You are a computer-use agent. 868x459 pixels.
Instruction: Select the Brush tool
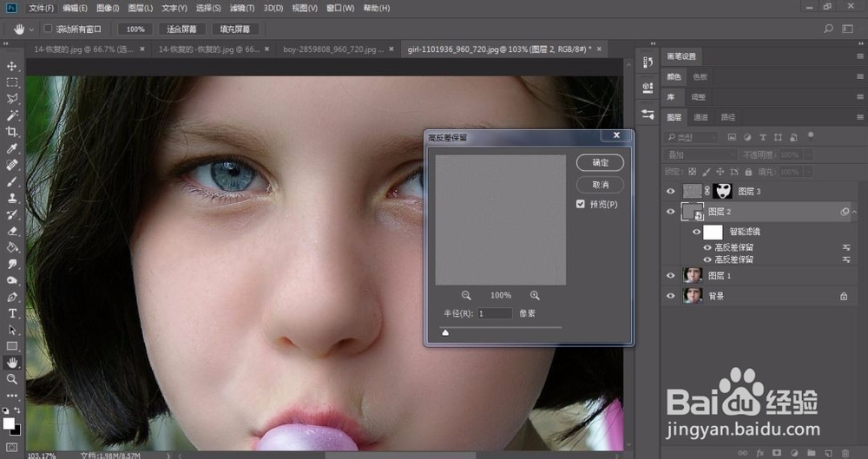point(11,181)
